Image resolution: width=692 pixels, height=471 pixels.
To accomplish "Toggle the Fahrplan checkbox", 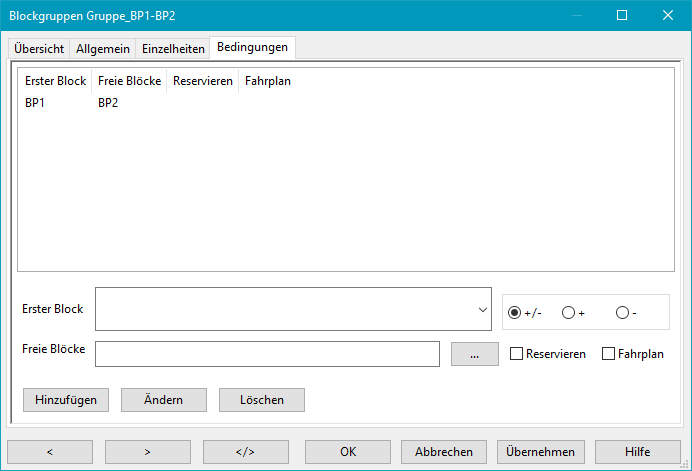I will coord(609,354).
